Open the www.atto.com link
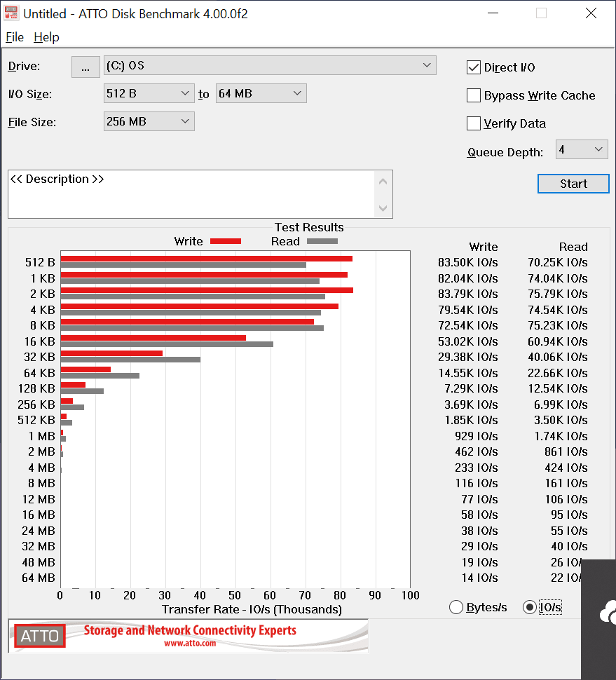This screenshot has width=616, height=680. coord(190,644)
